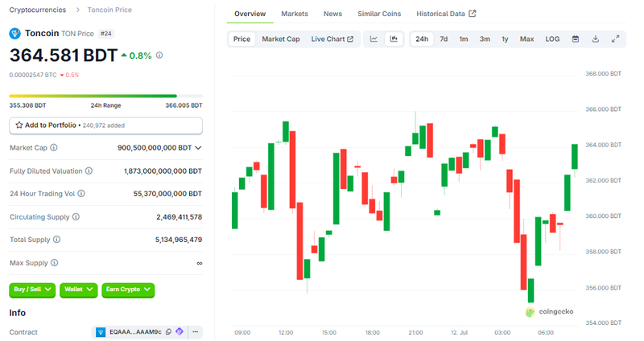Expand chart to fullscreen
Image resolution: width=644 pixels, height=341 pixels.
point(616,39)
